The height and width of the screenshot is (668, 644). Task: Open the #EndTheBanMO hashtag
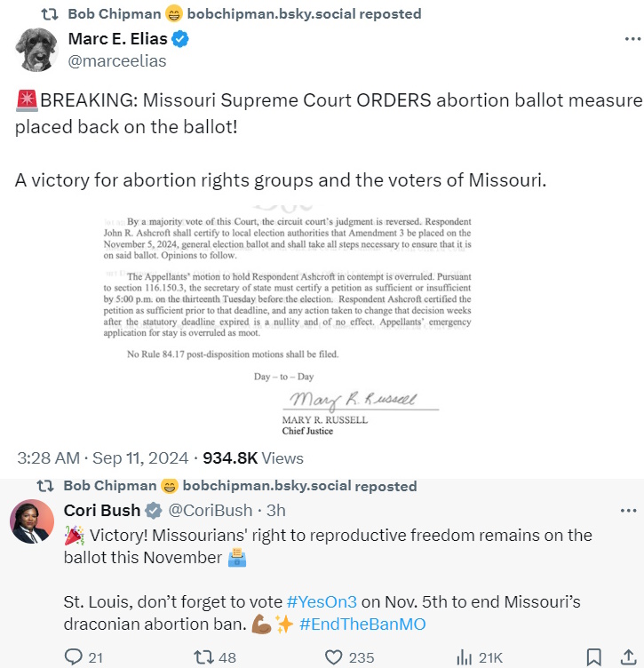(362, 624)
